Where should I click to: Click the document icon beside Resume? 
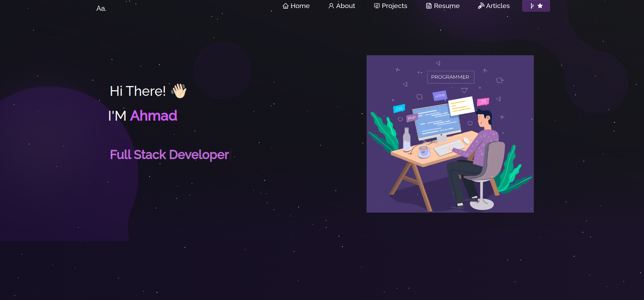point(429,6)
